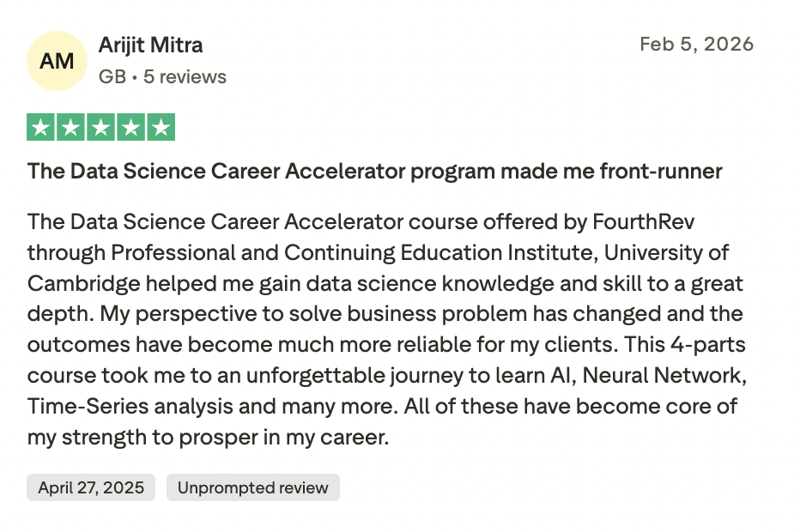Click the GB country label
800x532 pixels.
pos(112,76)
